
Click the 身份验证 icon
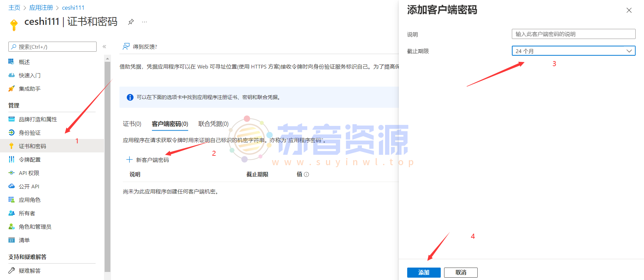11,133
